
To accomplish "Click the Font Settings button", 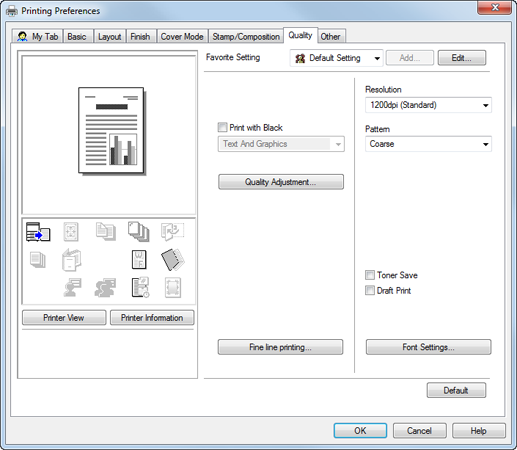I will pos(428,347).
